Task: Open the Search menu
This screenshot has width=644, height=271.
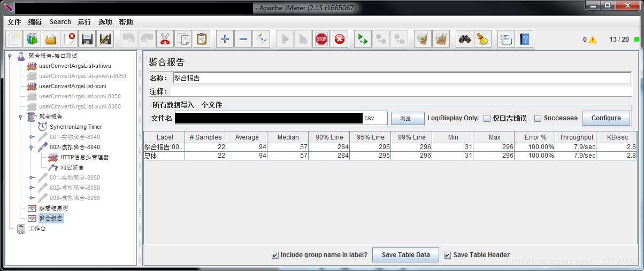Action: (60, 22)
